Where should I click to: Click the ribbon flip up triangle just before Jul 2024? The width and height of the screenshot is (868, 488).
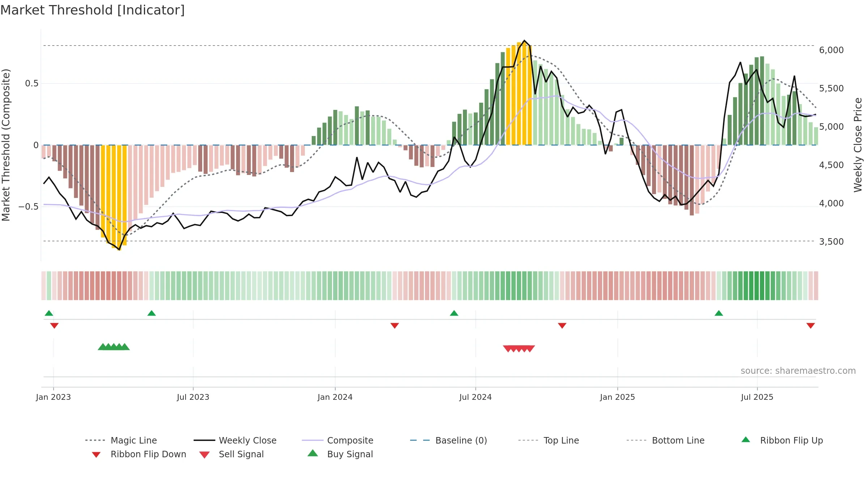coord(454,313)
